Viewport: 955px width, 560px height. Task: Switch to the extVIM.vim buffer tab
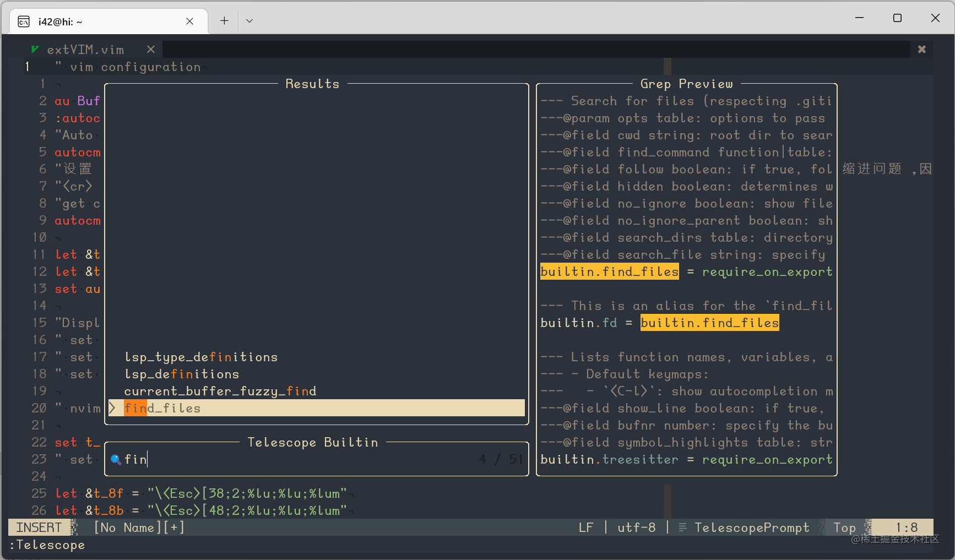click(85, 50)
